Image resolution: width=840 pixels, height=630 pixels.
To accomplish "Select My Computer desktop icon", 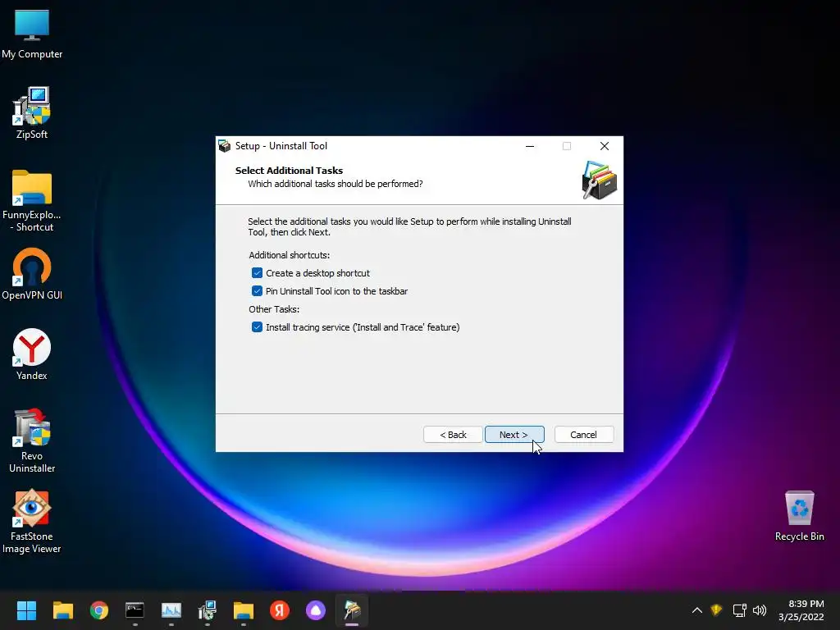I will pyautogui.click(x=32, y=34).
